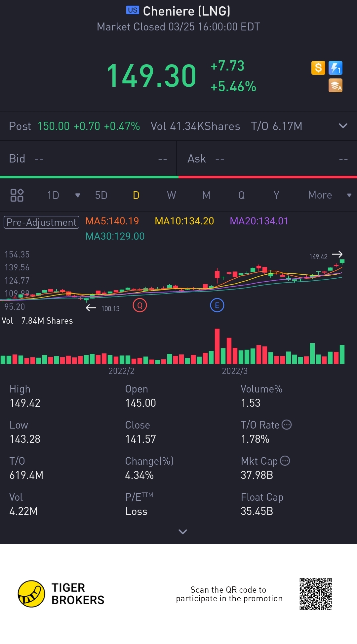This screenshot has height=644, width=357.
Task: Tap the US market flag badge
Action: tap(133, 10)
